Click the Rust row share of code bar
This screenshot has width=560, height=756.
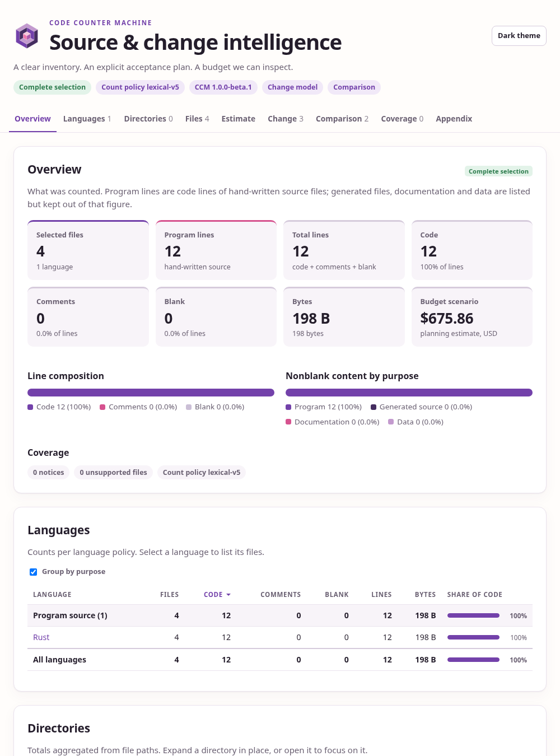(x=473, y=637)
